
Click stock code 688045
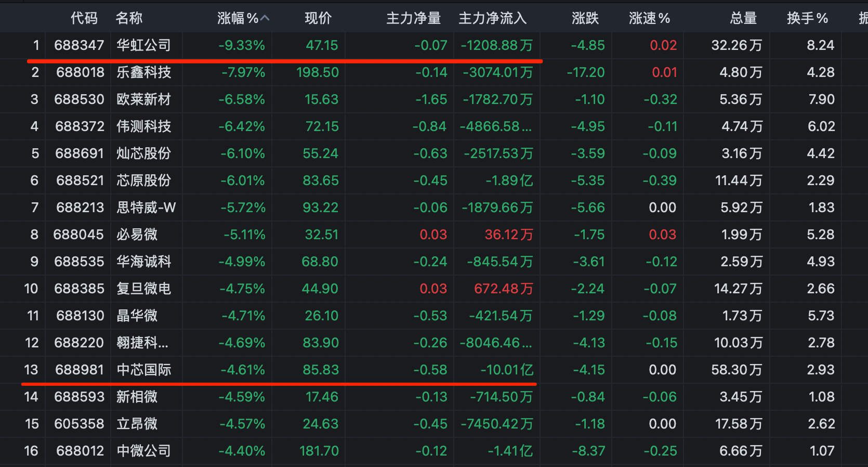tap(78, 235)
